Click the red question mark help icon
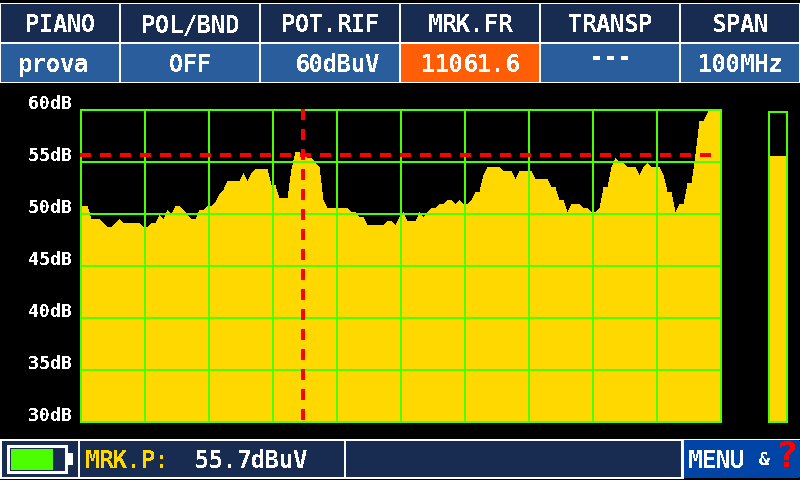 pyautogui.click(x=787, y=454)
